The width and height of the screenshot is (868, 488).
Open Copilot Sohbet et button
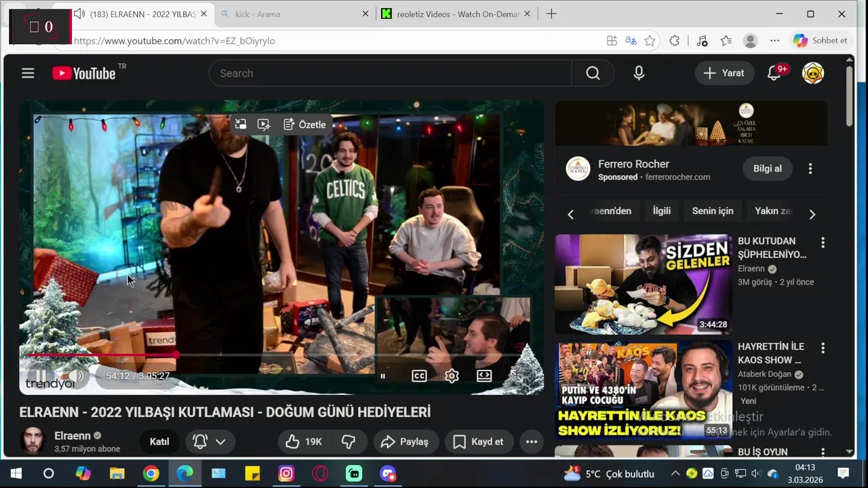click(x=820, y=41)
